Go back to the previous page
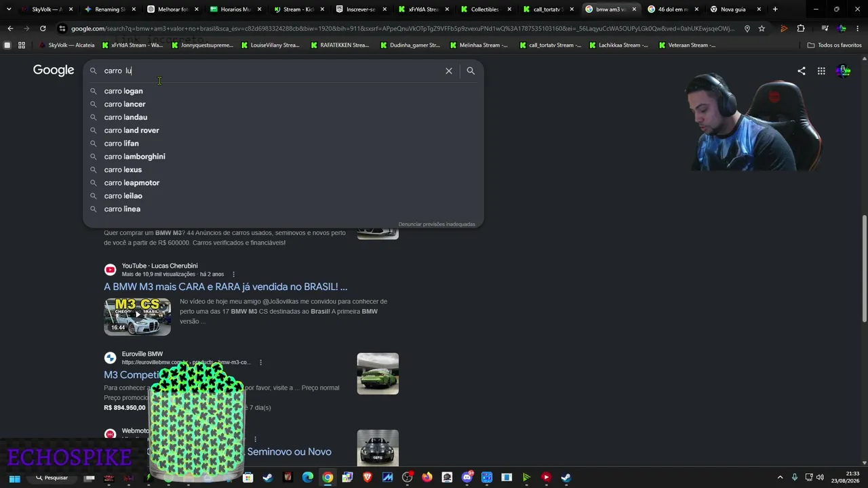 tap(10, 28)
